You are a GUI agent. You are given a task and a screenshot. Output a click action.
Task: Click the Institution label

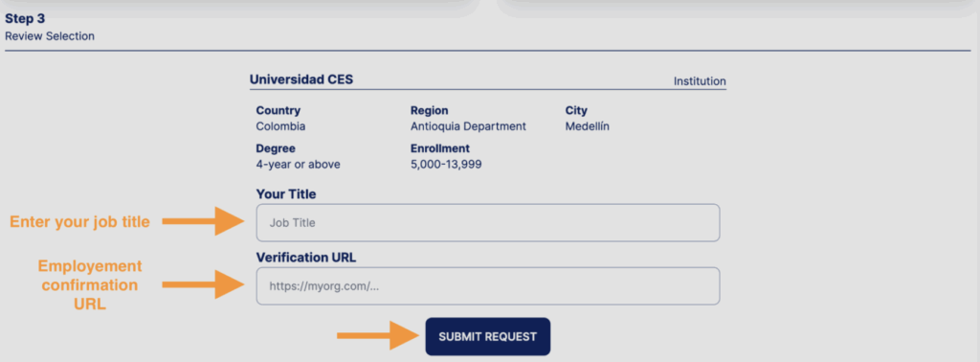[700, 81]
